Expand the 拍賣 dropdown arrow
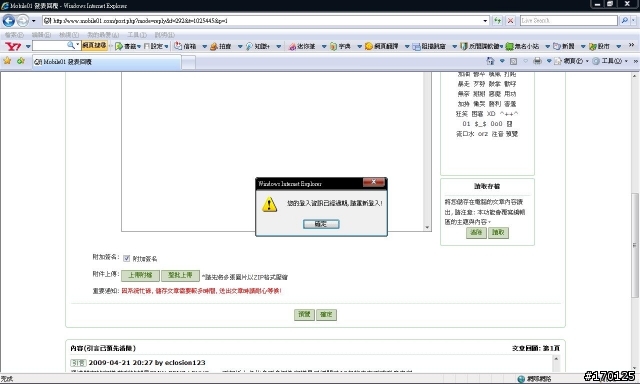This screenshot has height=384, width=640. coord(240,46)
